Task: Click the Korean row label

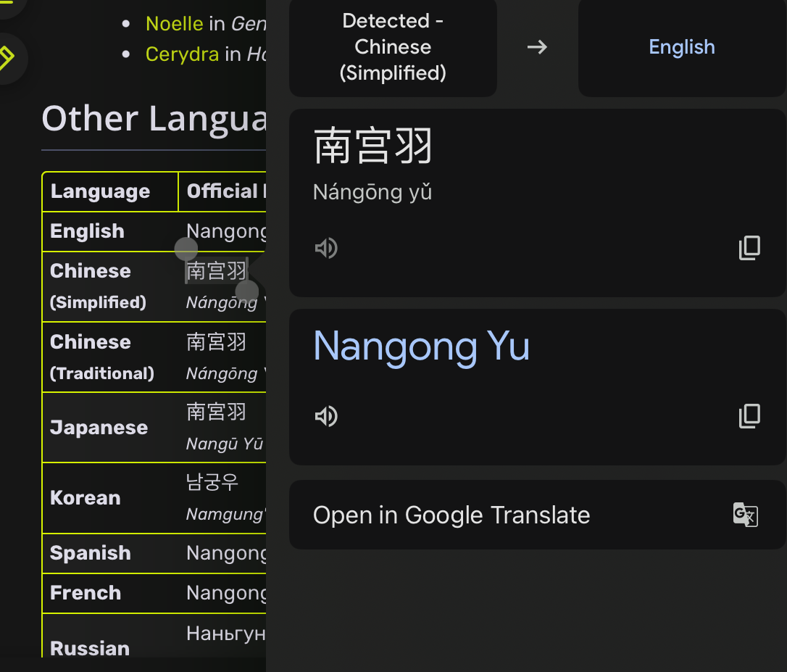Action: coord(86,498)
